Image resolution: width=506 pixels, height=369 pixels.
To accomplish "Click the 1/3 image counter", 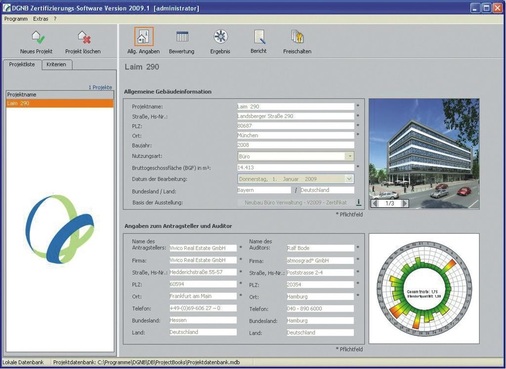I will 390,203.
